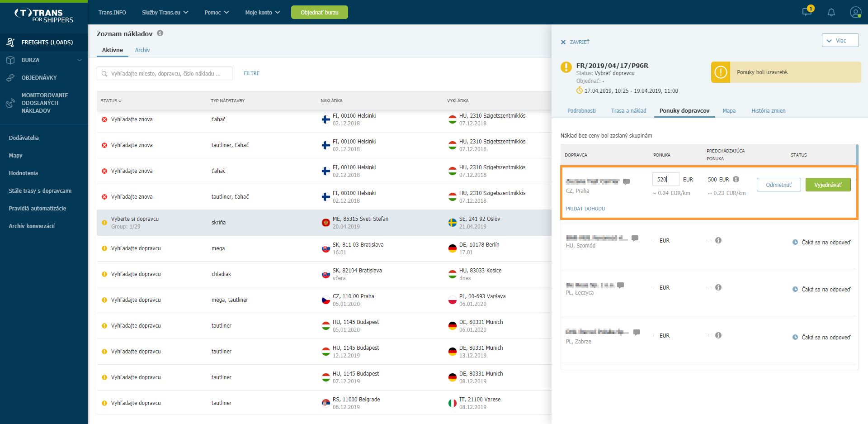Click the Serbia flag in Belgrade row

tap(325, 403)
